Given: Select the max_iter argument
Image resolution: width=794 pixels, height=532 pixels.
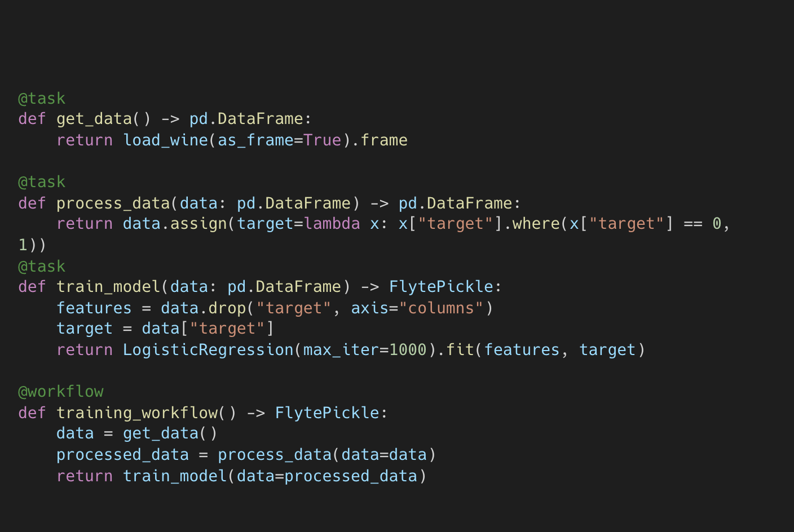Looking at the screenshot, I should 341,350.
